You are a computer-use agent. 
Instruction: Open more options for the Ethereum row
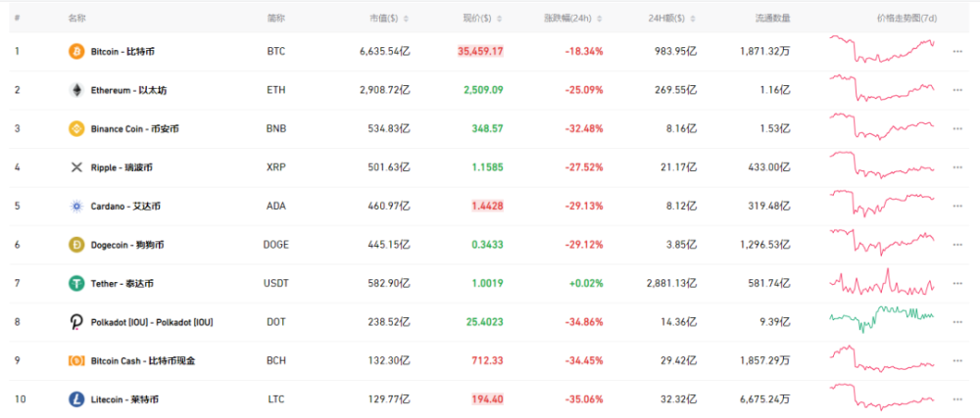[957, 90]
